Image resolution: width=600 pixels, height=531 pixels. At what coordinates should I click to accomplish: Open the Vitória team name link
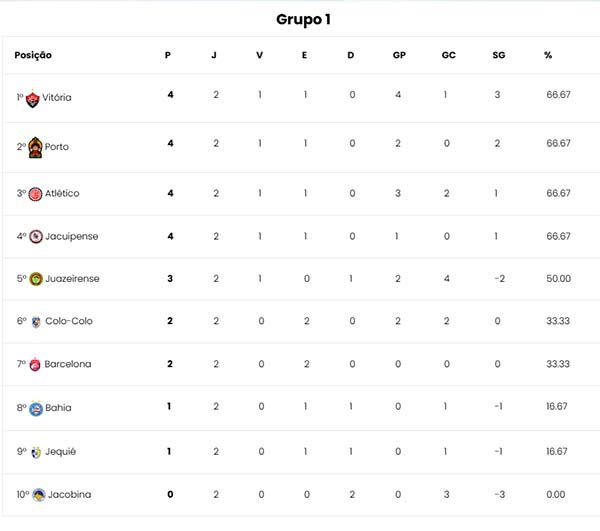click(x=57, y=98)
